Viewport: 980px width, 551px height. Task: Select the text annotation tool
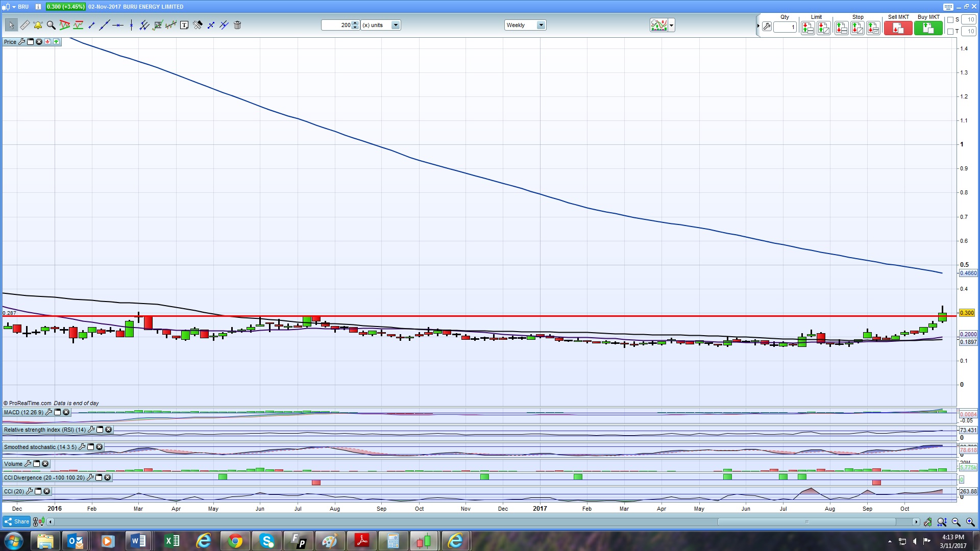pyautogui.click(x=184, y=25)
